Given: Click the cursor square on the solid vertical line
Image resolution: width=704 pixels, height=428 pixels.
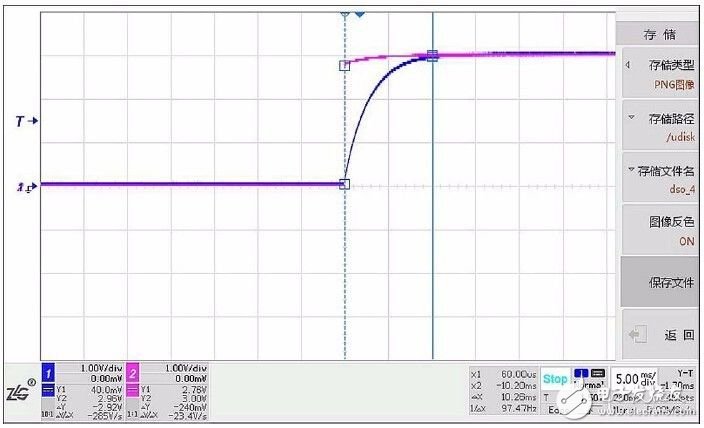Looking at the screenshot, I should [x=432, y=56].
